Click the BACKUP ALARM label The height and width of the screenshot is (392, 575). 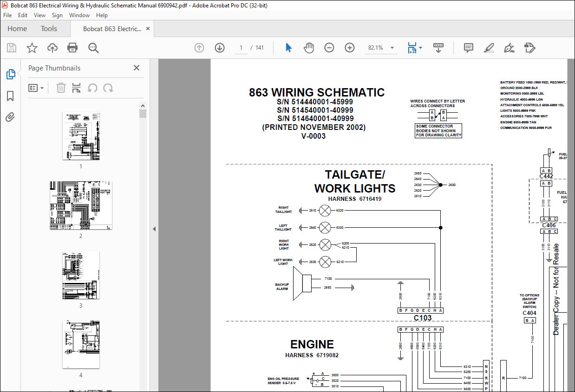(x=282, y=287)
